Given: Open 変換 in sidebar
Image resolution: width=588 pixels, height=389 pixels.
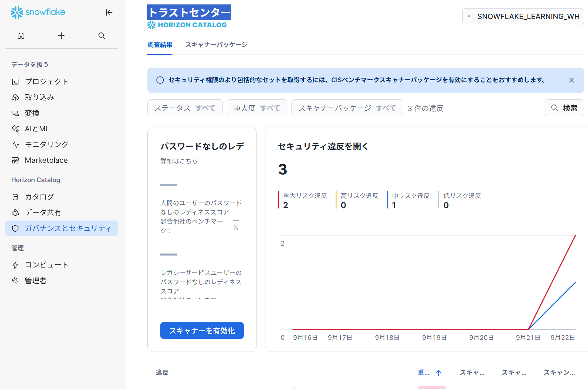Looking at the screenshot, I should [x=61, y=113].
